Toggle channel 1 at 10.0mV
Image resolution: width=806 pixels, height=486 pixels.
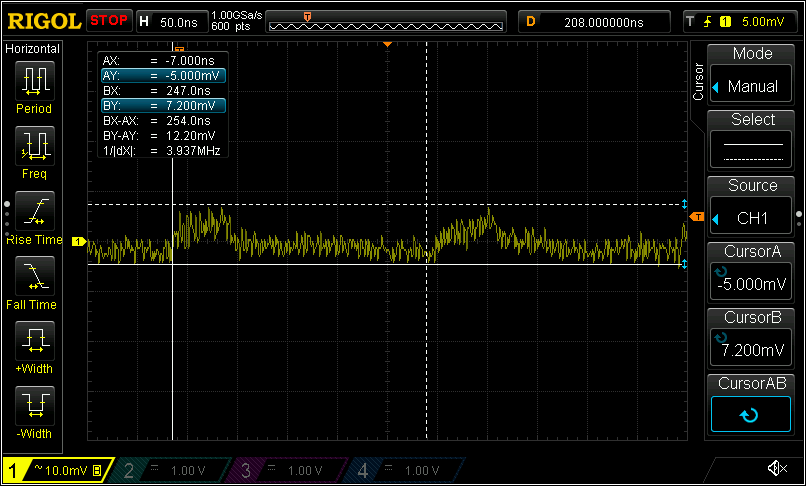coord(55,469)
